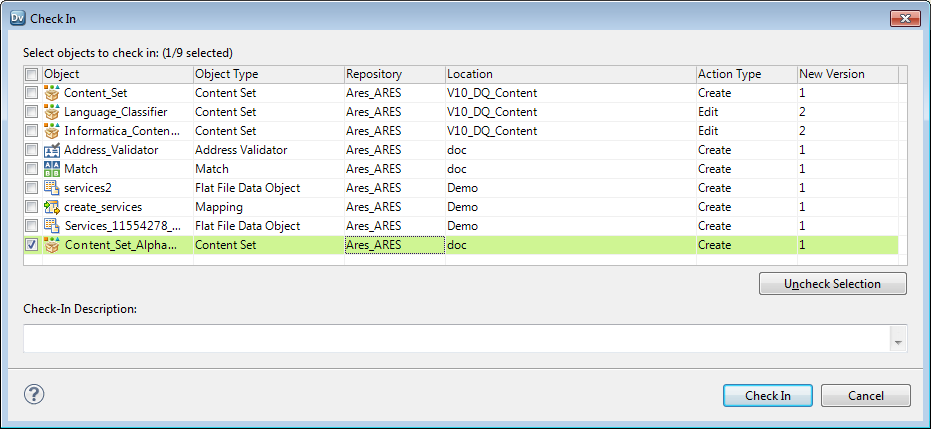The height and width of the screenshot is (429, 933).
Task: Check the services2 row checkbox
Action: tap(32, 188)
